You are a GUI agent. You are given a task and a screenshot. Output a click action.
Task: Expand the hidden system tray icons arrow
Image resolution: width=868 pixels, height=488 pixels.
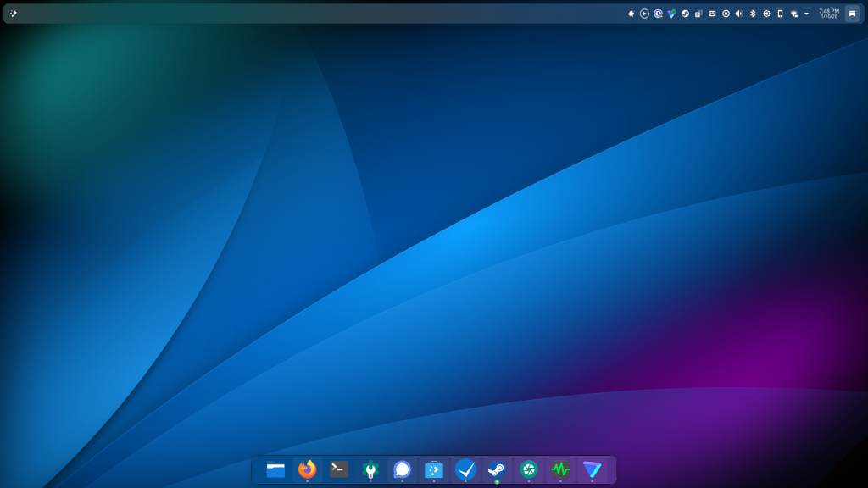coord(806,14)
